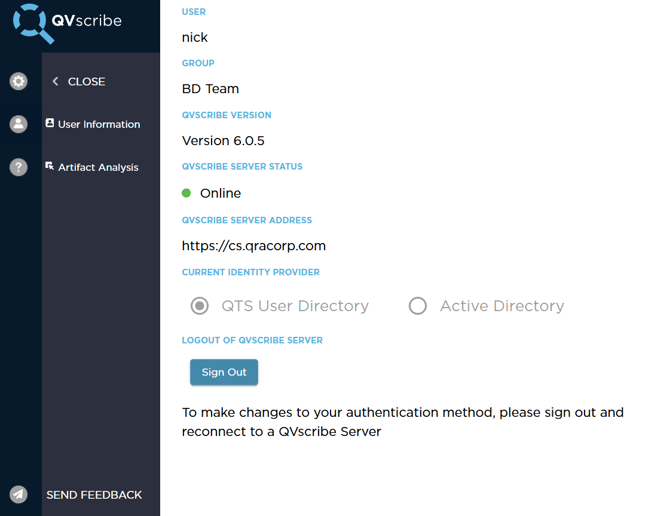Click the green server status dot

coord(187,193)
